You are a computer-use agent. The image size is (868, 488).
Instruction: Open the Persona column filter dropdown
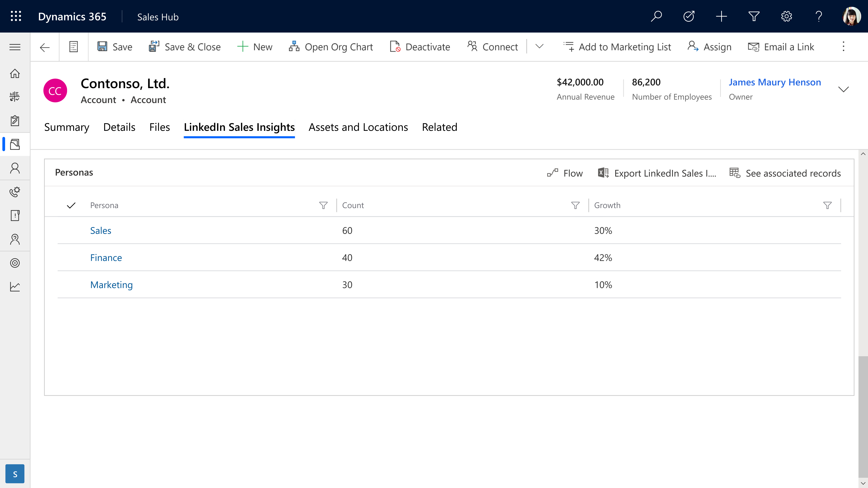[x=323, y=205]
